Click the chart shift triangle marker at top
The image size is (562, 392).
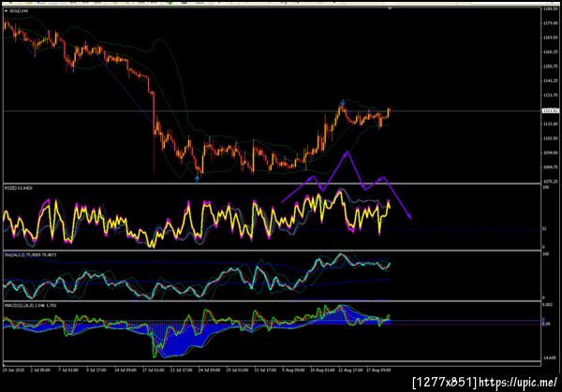click(390, 8)
